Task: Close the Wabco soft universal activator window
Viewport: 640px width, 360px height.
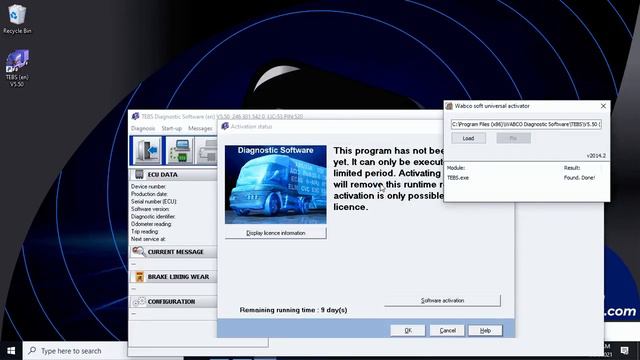Action: point(603,106)
